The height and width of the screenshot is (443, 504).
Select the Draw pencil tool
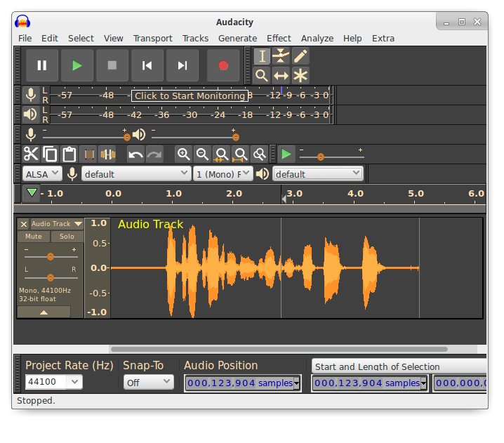click(x=300, y=56)
